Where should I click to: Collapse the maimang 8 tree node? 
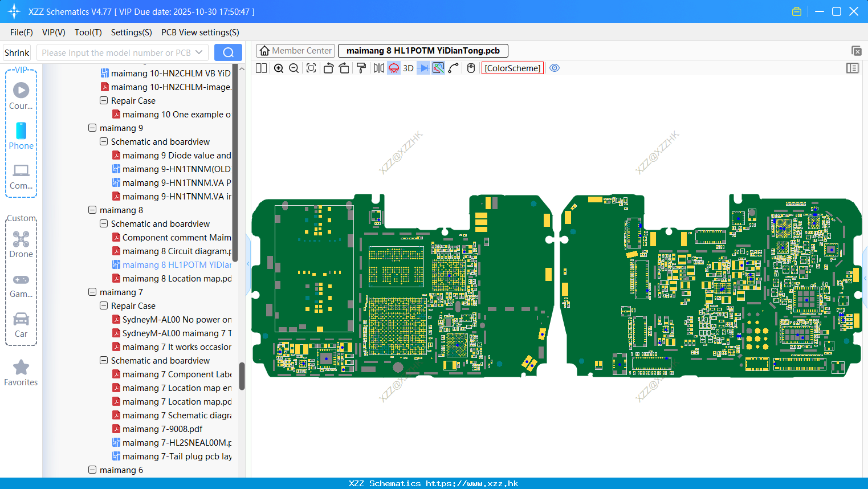pos(92,210)
